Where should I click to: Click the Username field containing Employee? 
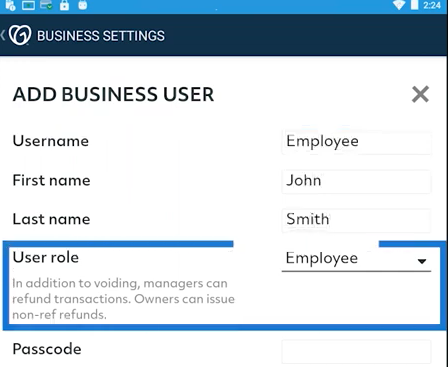pos(356,142)
